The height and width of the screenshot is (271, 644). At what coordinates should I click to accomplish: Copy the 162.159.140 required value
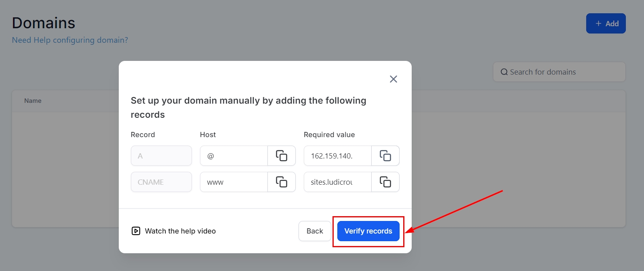click(385, 156)
